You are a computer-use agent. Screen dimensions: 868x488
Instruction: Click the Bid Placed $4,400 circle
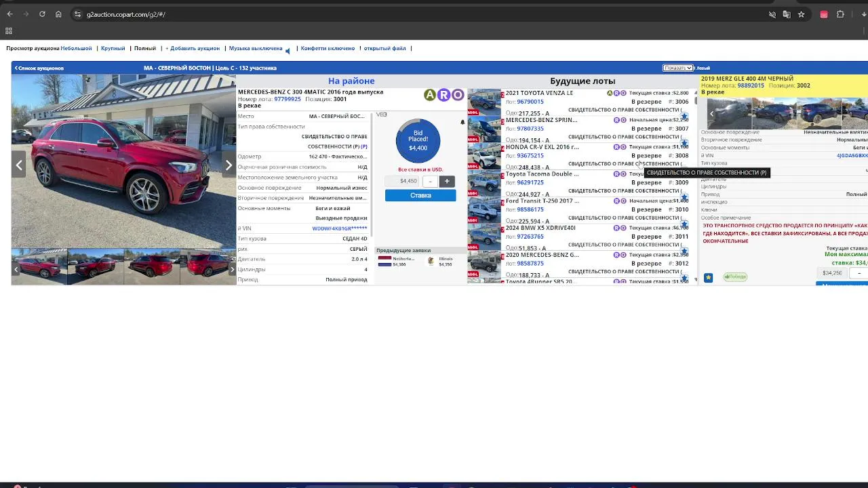pos(418,141)
